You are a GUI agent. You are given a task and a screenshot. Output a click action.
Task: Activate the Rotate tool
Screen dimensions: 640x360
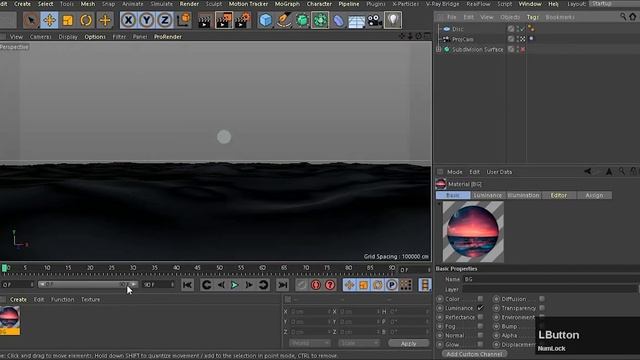pyautogui.click(x=86, y=20)
